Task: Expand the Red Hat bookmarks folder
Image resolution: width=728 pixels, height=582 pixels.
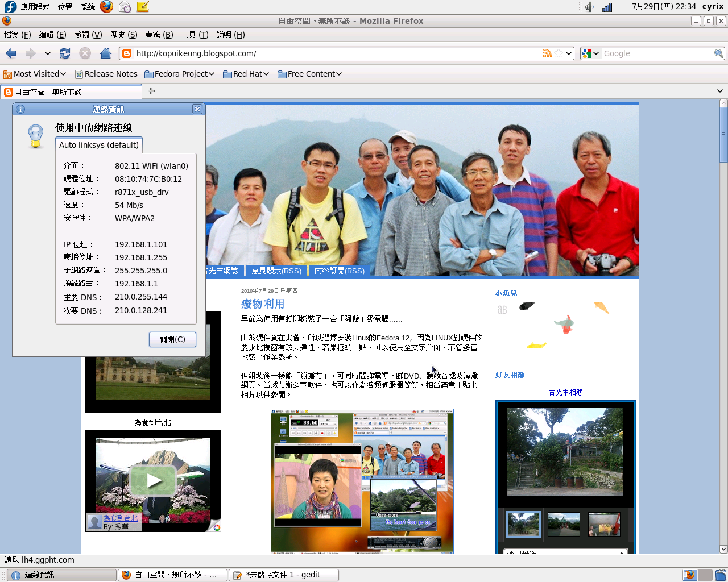Action: pos(246,74)
